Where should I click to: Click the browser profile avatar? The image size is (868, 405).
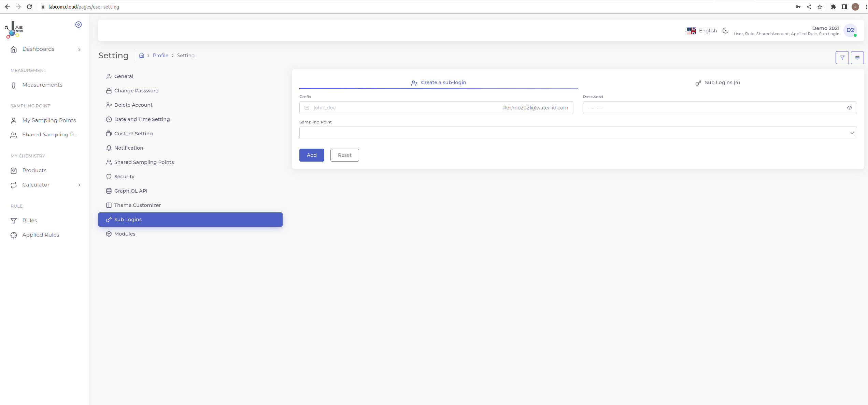855,7
